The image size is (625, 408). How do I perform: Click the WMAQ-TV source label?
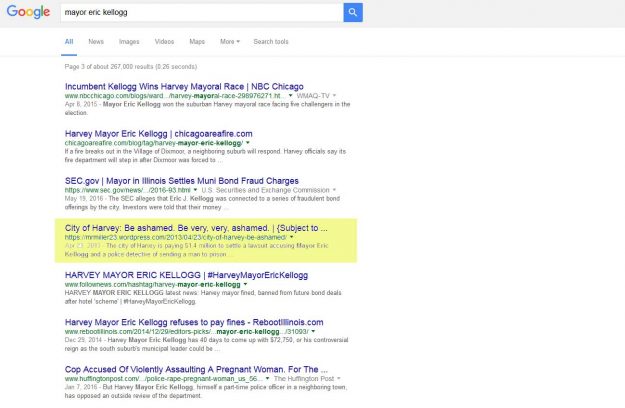coord(313,96)
